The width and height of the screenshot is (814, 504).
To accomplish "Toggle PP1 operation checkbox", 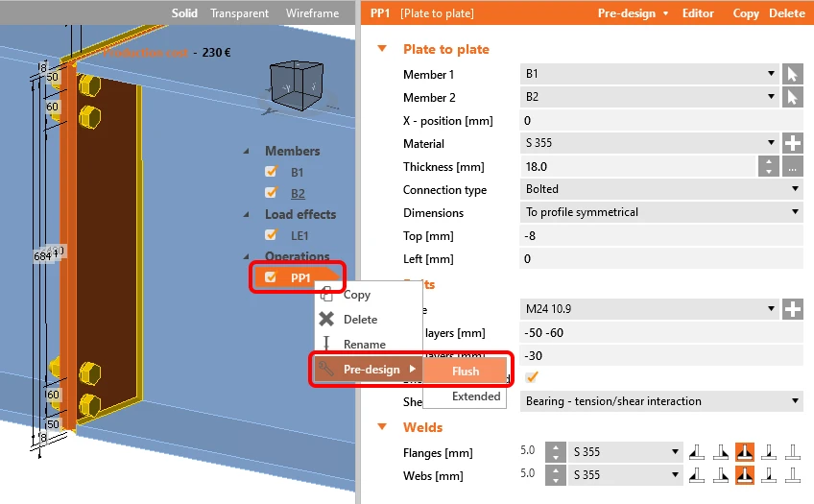I will pos(271,277).
